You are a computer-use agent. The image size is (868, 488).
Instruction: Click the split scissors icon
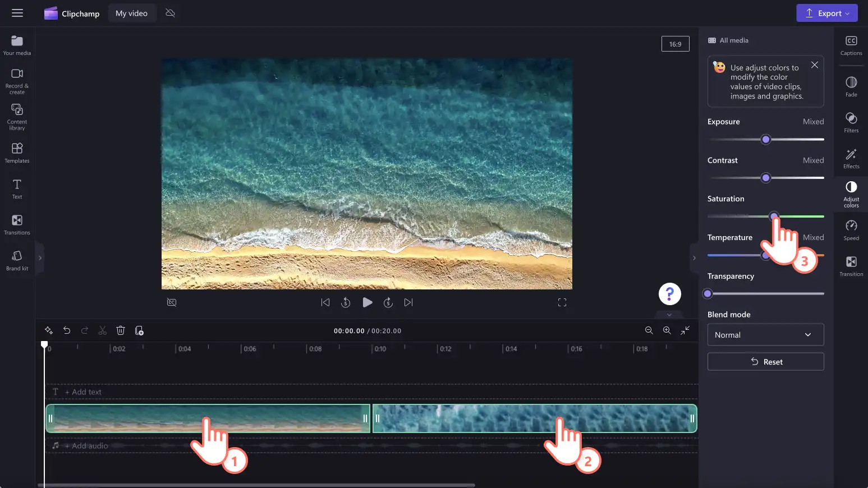coord(102,330)
